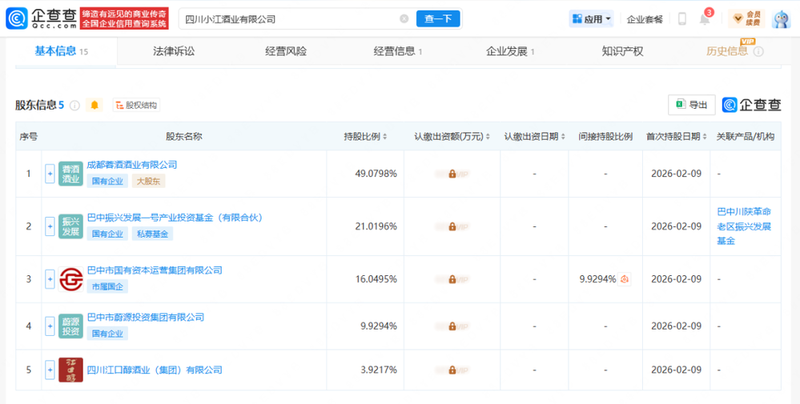Screen dimensions: 800x404
Task: Open the 应用 dropdown menu
Action: click(x=590, y=19)
